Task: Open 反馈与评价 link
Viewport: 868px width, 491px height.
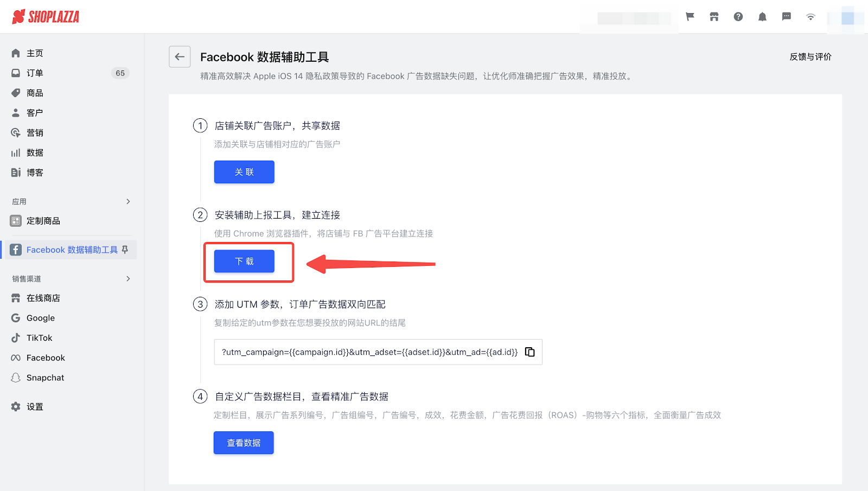Action: tap(810, 56)
